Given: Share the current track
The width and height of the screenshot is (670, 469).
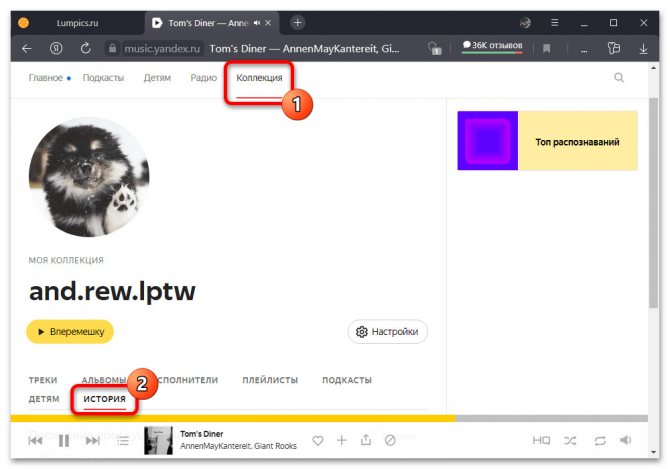Looking at the screenshot, I should (x=366, y=440).
